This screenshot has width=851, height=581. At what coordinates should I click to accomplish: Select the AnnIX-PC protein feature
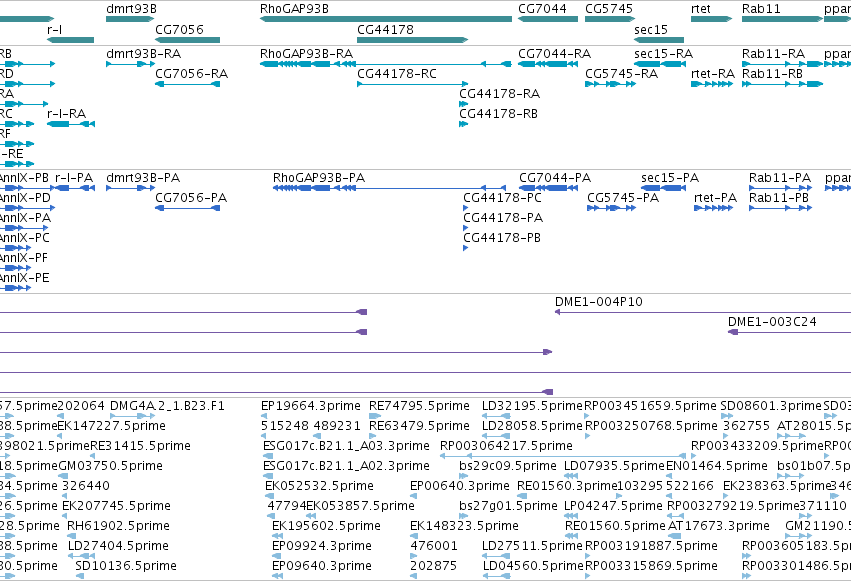pos(15,248)
